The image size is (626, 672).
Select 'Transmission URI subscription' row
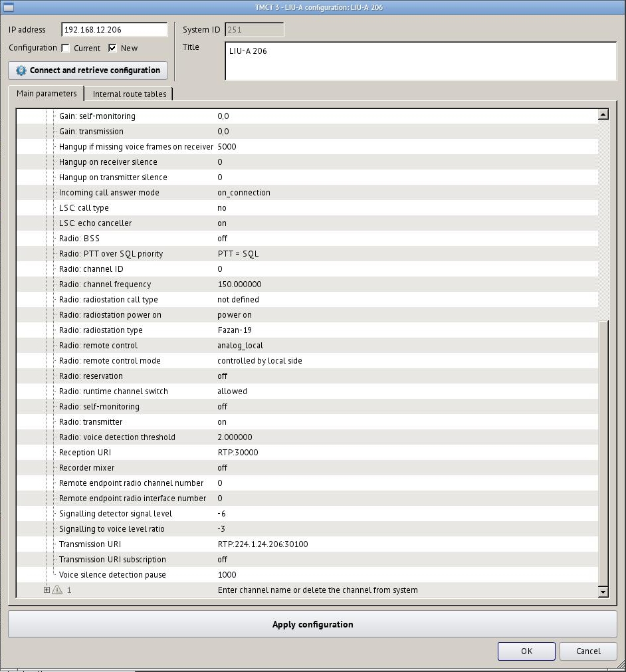307,559
